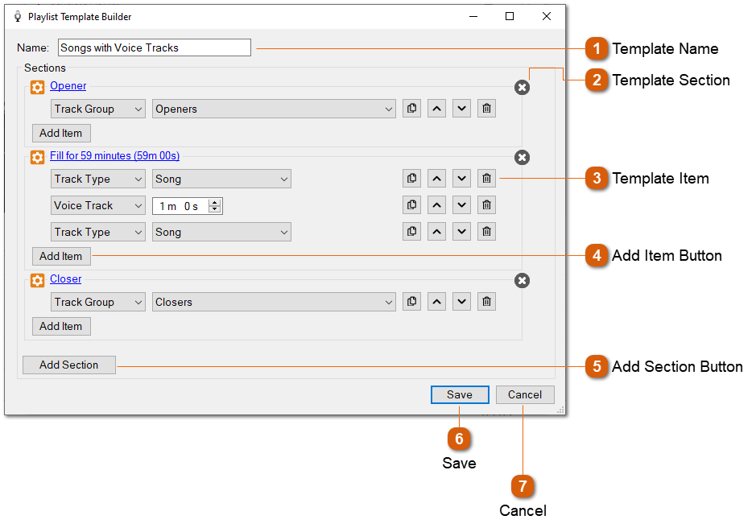The height and width of the screenshot is (532, 756).
Task: Click inside the template Name field
Action: [153, 47]
